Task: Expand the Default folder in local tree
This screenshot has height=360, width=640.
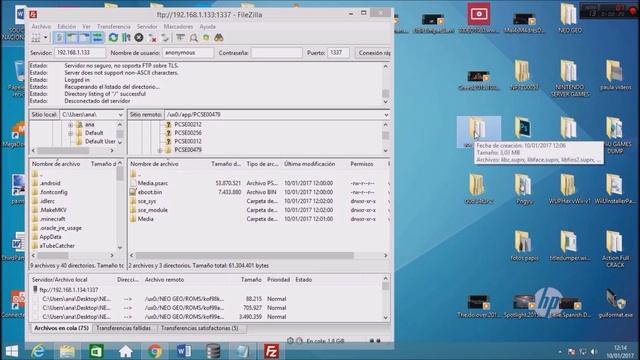Action: (x=71, y=133)
